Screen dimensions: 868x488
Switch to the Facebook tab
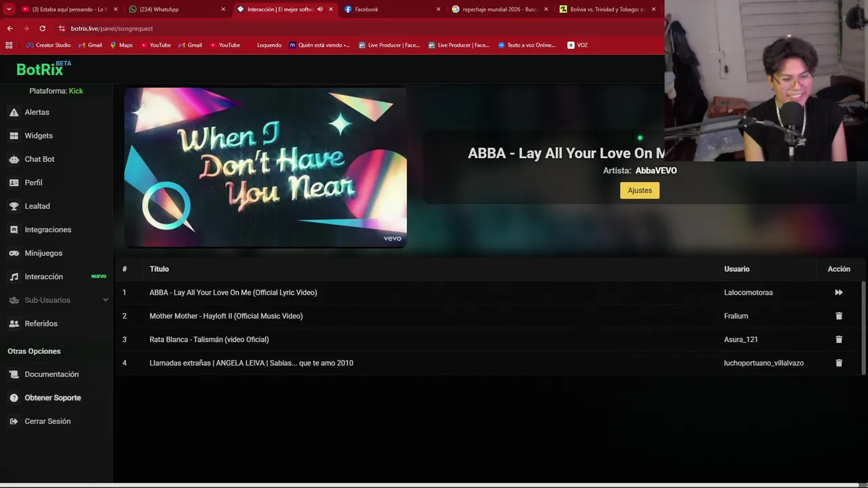click(391, 9)
